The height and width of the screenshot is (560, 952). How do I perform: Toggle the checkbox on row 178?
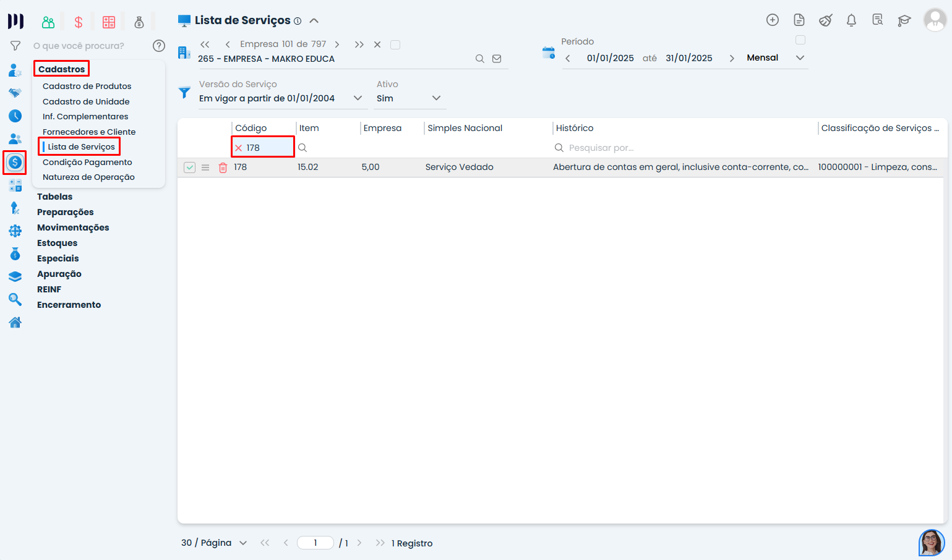coord(190,168)
